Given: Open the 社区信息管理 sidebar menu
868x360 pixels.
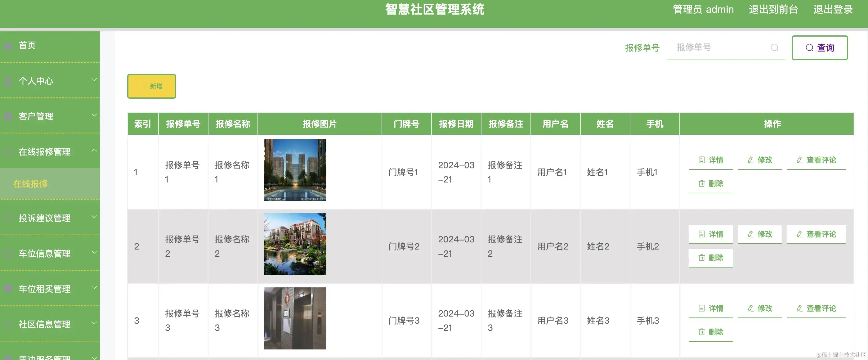Looking at the screenshot, I should (50, 324).
